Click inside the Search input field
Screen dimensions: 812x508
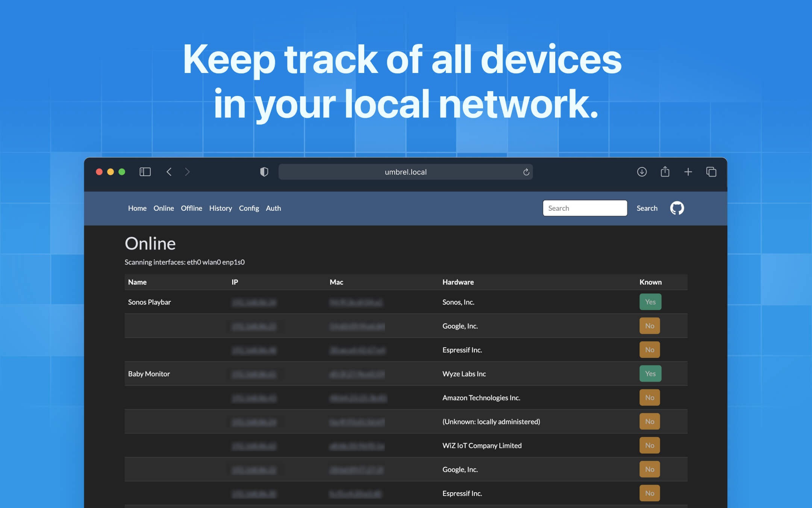[585, 208]
